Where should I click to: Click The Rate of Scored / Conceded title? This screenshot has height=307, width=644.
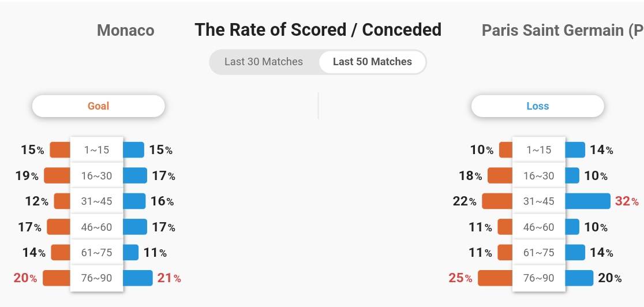coord(318,30)
